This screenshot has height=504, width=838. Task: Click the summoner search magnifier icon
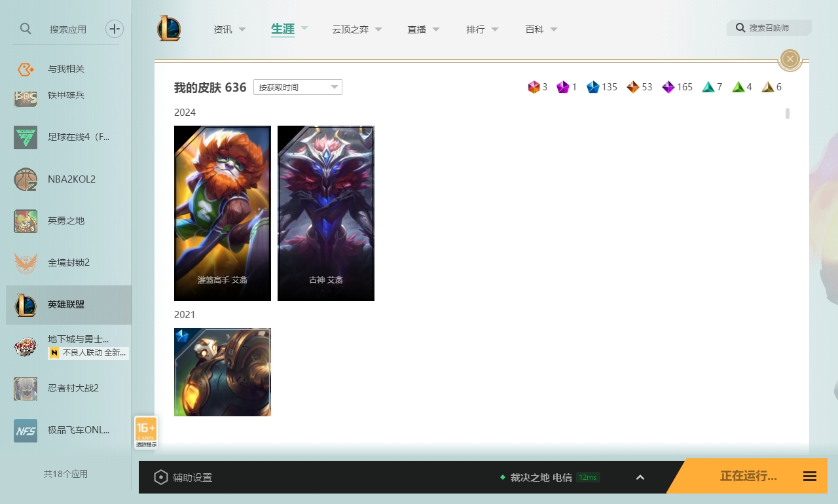click(740, 28)
